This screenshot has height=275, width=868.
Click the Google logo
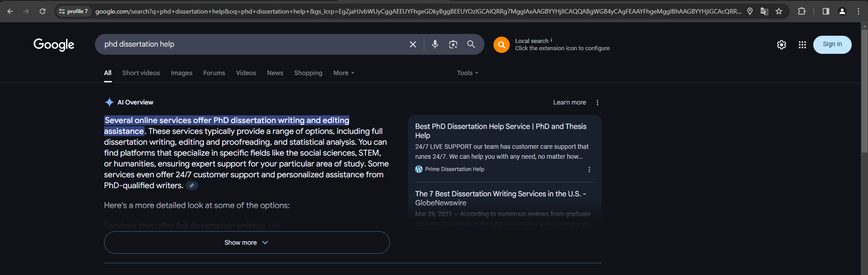tap(54, 44)
